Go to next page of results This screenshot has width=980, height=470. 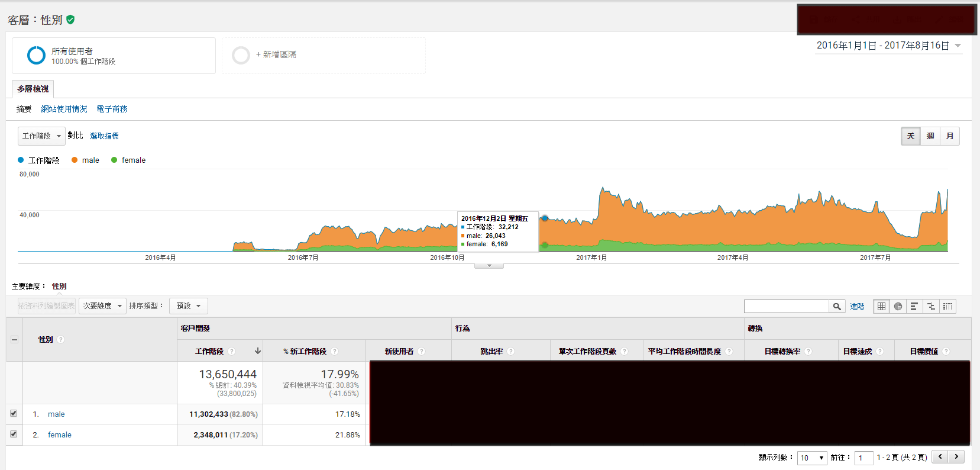point(956,456)
